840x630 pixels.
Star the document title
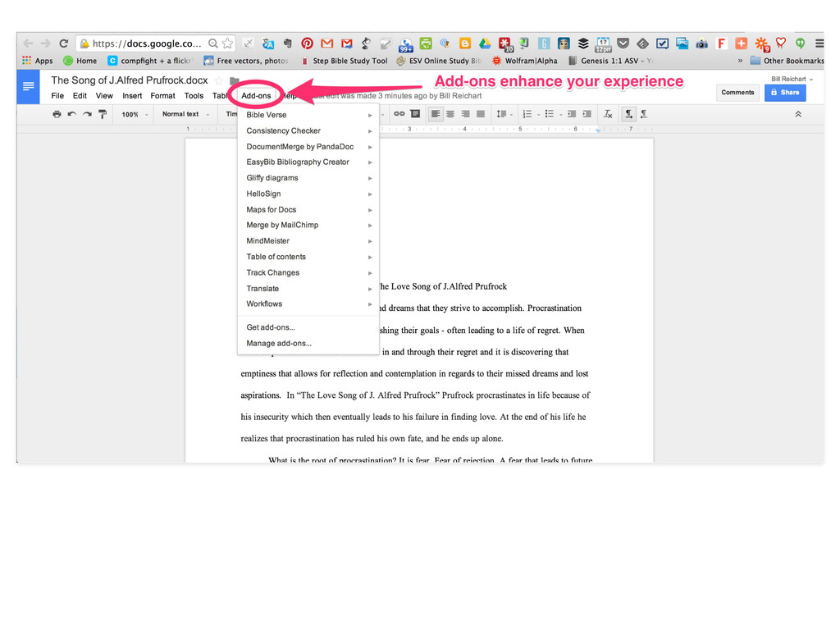[218, 81]
